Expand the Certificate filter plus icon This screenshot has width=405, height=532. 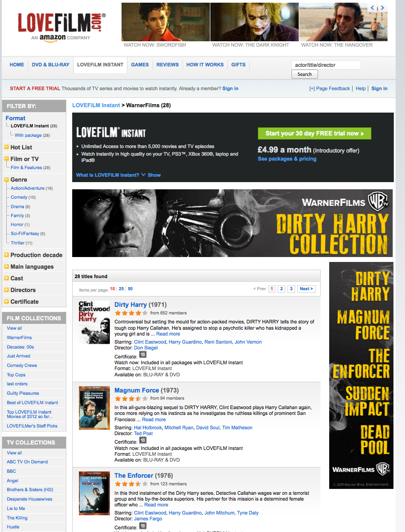click(6, 301)
